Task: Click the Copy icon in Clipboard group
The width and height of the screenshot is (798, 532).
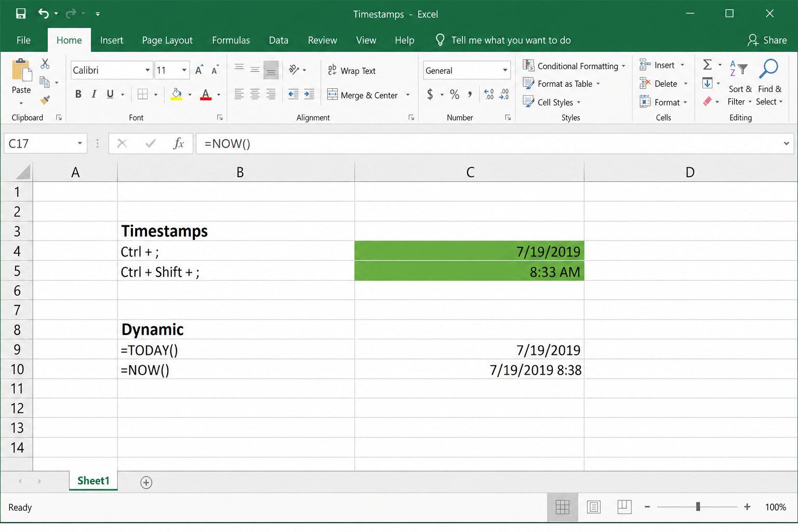Action: click(x=45, y=82)
